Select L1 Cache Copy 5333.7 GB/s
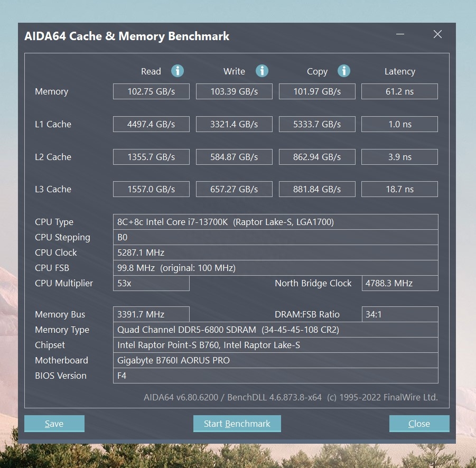476x468 pixels. point(317,124)
